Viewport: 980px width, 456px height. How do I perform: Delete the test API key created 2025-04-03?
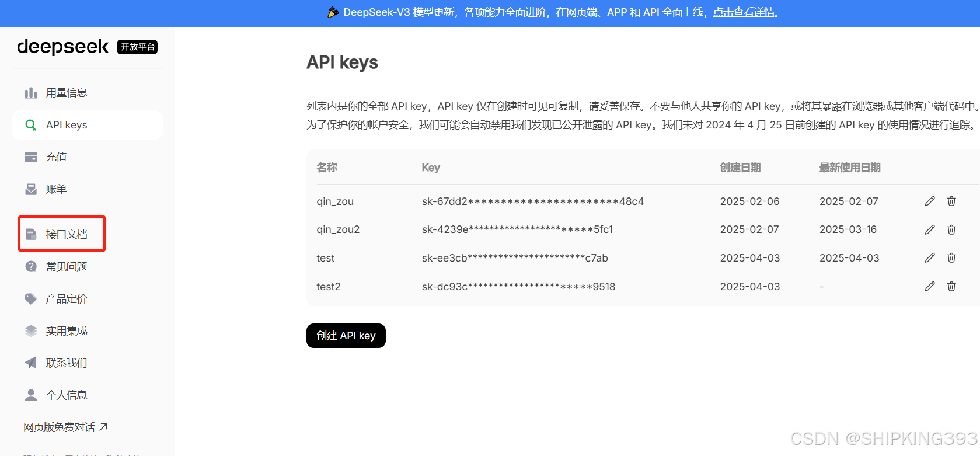pyautogui.click(x=951, y=257)
